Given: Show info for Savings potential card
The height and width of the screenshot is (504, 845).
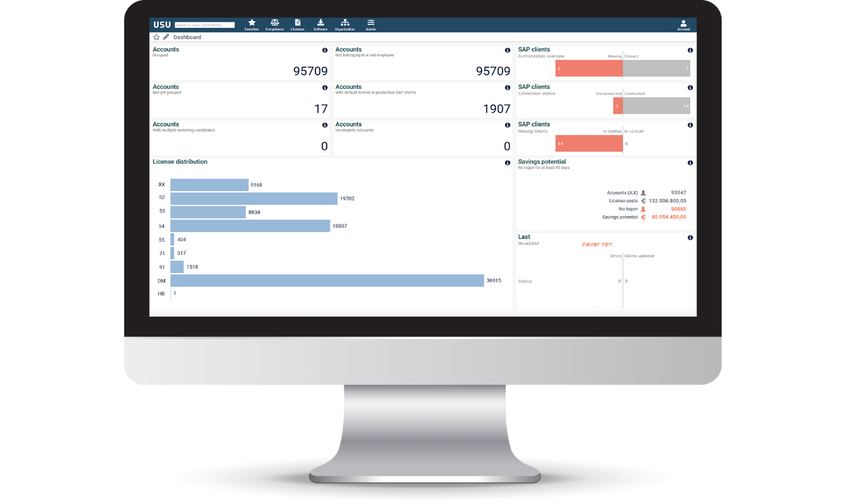Looking at the screenshot, I should (x=690, y=162).
